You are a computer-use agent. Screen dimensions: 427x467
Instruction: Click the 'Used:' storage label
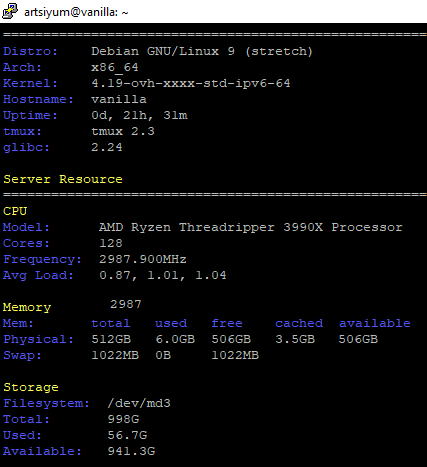point(22,435)
